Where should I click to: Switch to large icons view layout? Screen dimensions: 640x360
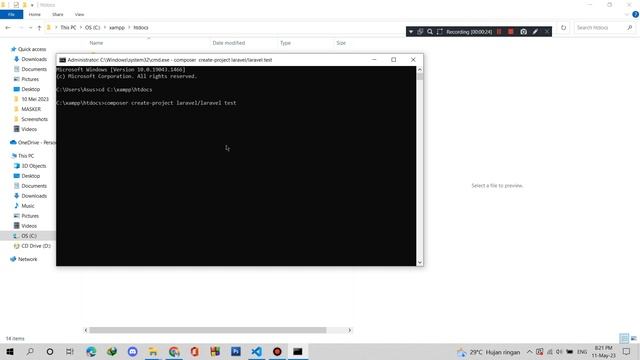[634, 338]
